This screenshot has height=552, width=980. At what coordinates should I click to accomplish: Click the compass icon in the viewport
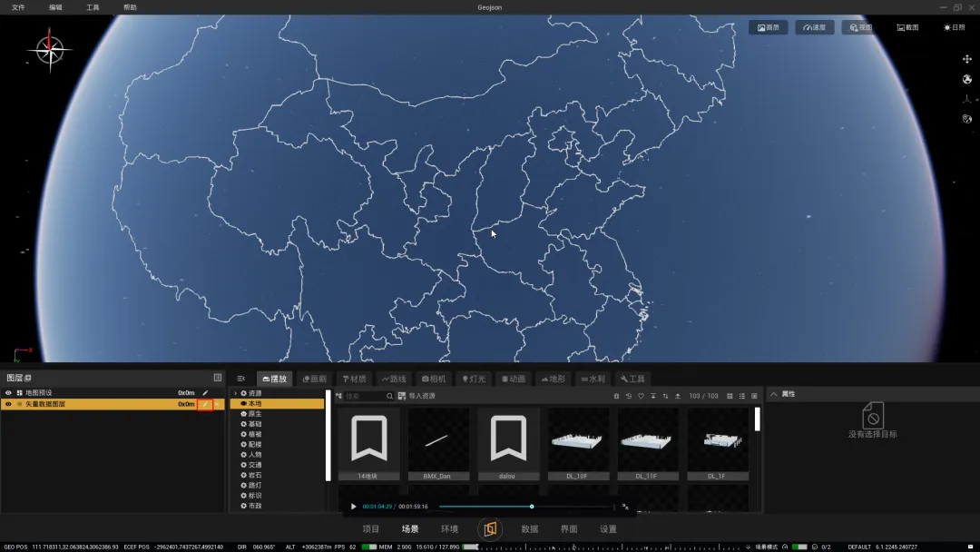[49, 49]
